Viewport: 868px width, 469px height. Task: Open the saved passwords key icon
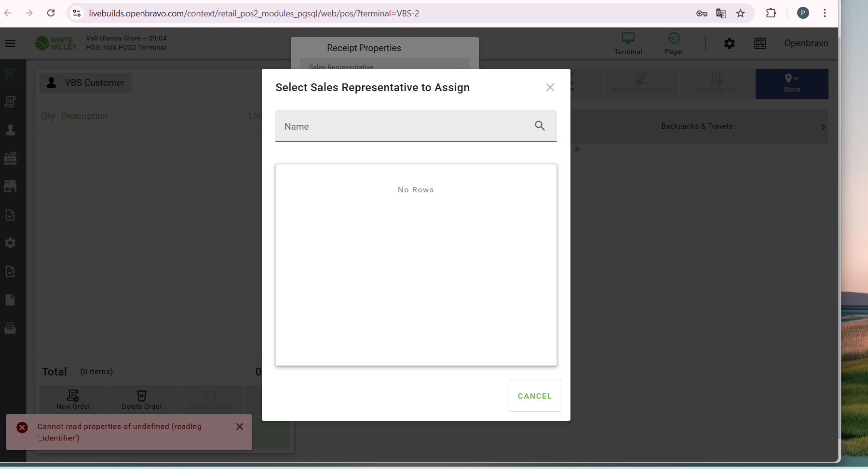click(x=702, y=13)
